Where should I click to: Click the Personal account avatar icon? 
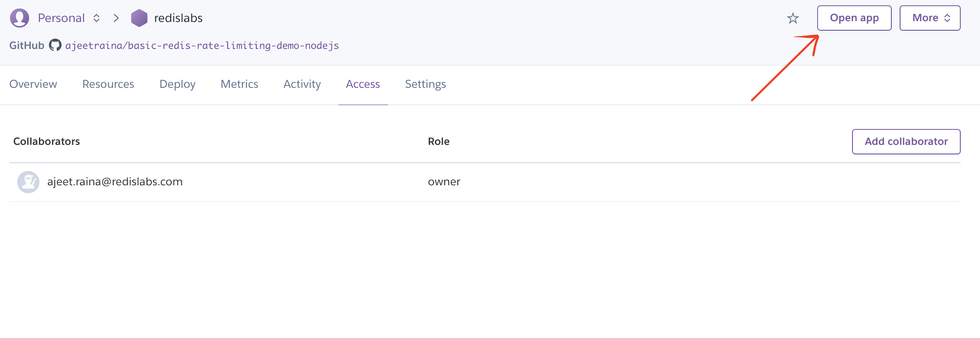(x=20, y=18)
